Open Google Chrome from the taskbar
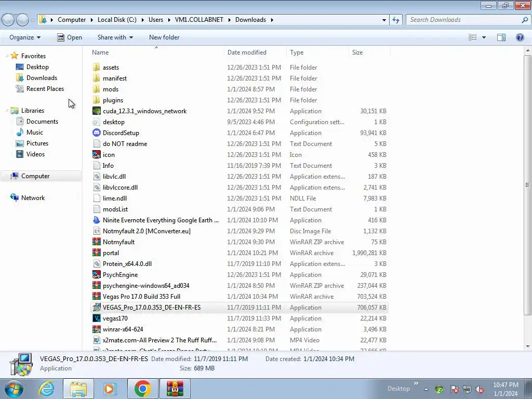The height and width of the screenshot is (399, 532). coord(142,389)
